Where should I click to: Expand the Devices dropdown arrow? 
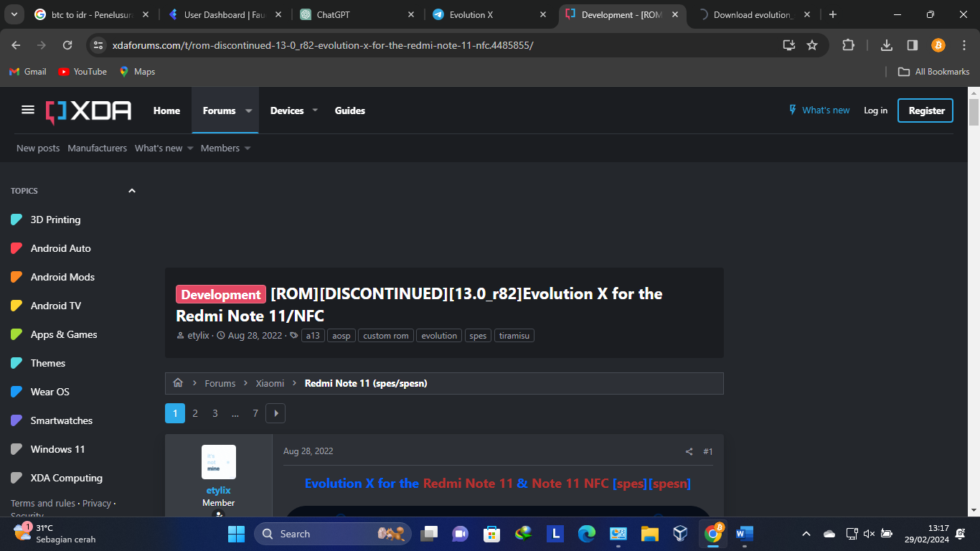tap(316, 110)
